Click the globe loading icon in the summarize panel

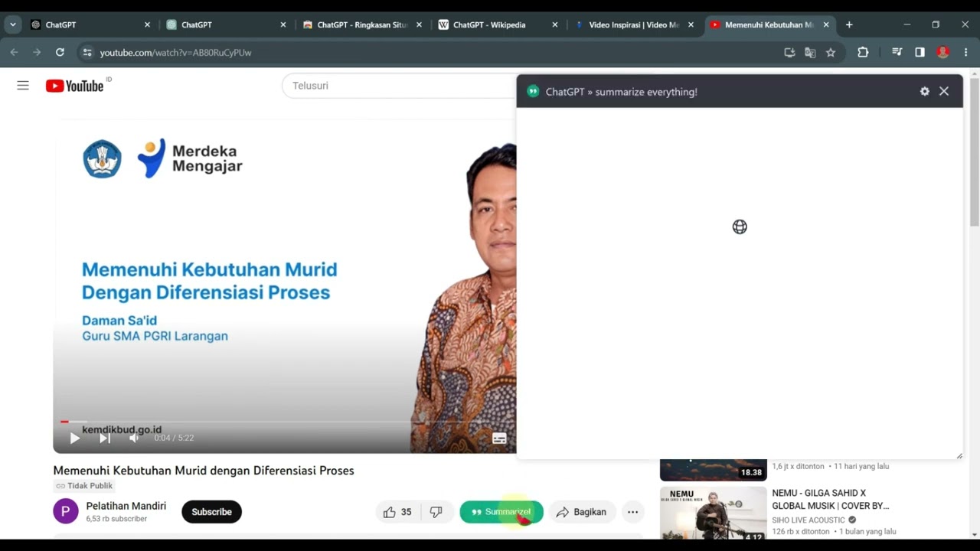pos(740,227)
